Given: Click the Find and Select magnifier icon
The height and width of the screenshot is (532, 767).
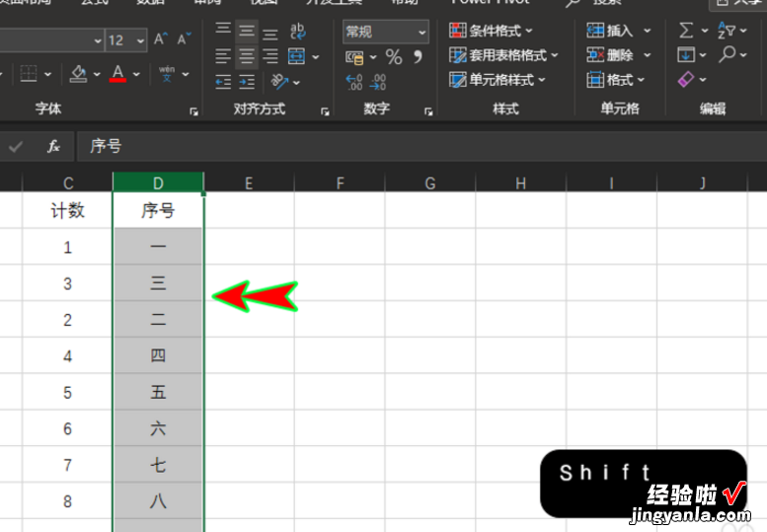Looking at the screenshot, I should pyautogui.click(x=727, y=53).
